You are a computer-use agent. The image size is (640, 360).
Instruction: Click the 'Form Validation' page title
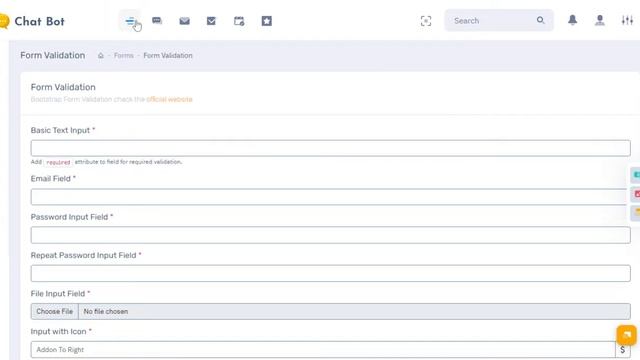pos(53,55)
